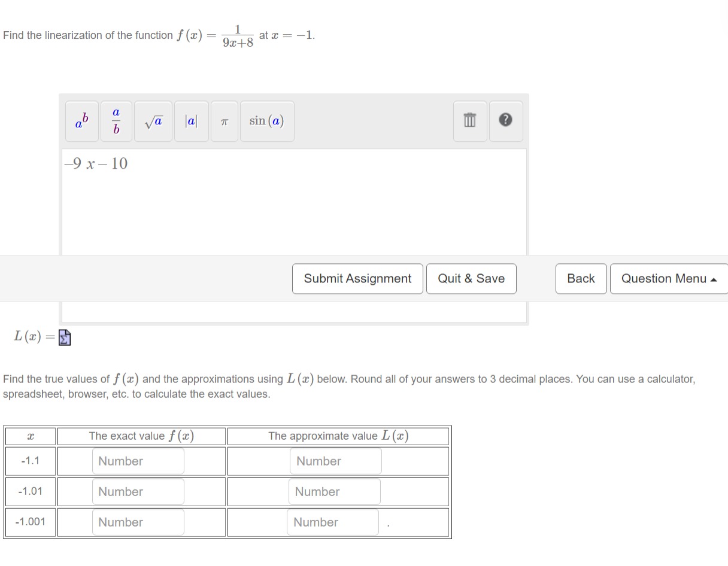The image size is (728, 566).
Task: Click the approximate value field for x = -1.1
Action: (x=336, y=461)
